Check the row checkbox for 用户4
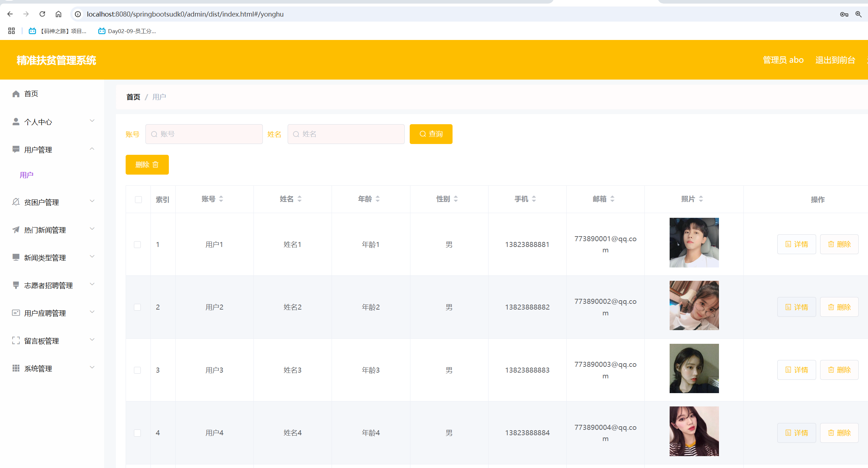The height and width of the screenshot is (468, 868). click(137, 433)
